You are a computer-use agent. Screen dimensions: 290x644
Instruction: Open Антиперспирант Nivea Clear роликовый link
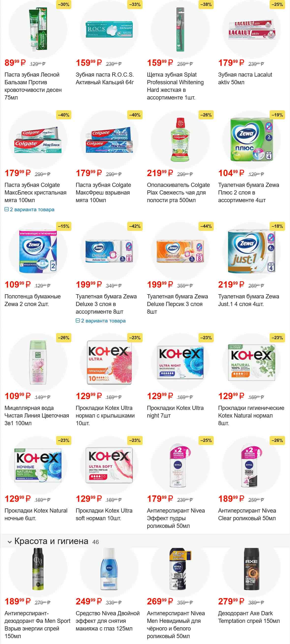click(247, 514)
